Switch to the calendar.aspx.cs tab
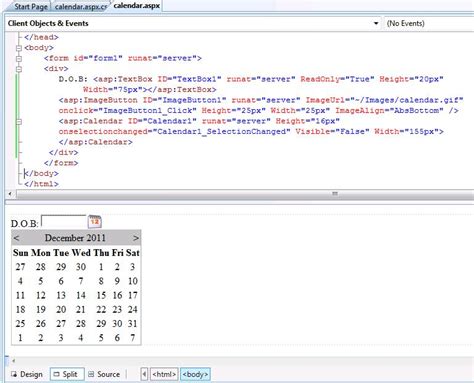This screenshot has height=383, width=474. pos(80,6)
